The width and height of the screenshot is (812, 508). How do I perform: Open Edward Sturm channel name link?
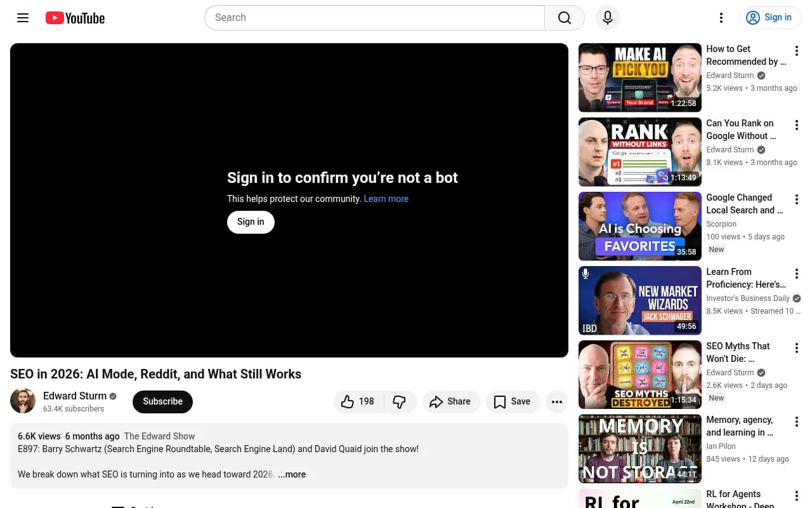tap(75, 396)
